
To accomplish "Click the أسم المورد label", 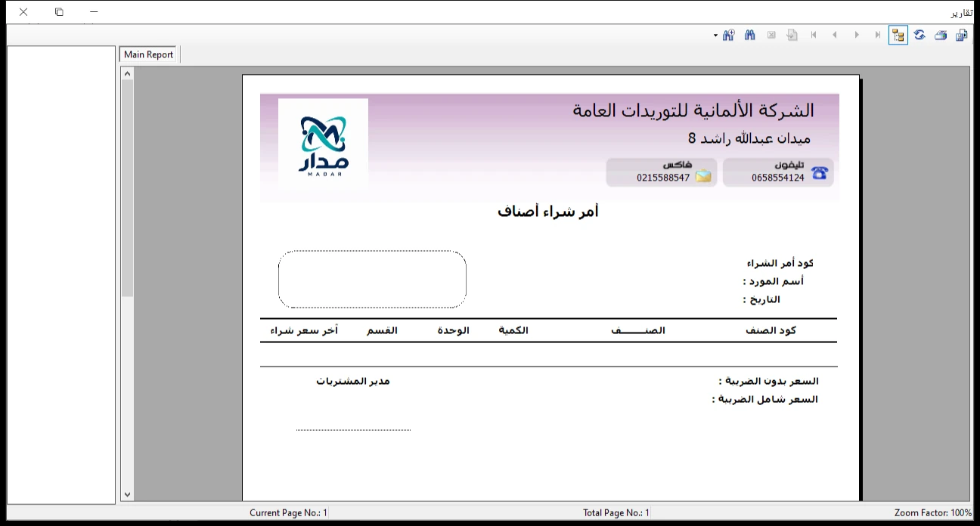I will click(773, 281).
